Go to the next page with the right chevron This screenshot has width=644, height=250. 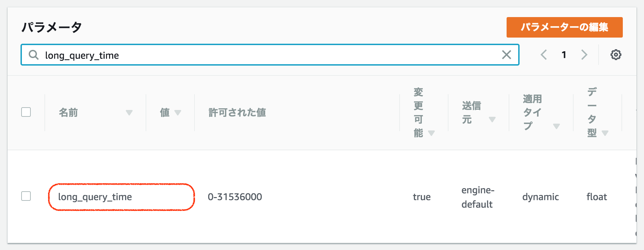coord(584,54)
